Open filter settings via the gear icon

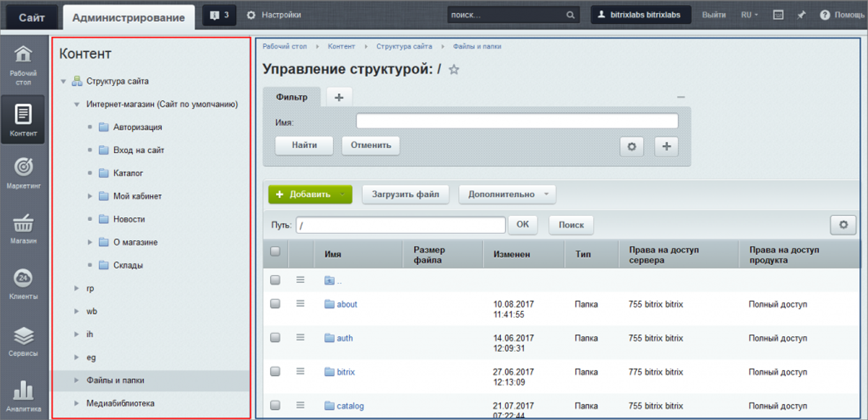coord(631,146)
